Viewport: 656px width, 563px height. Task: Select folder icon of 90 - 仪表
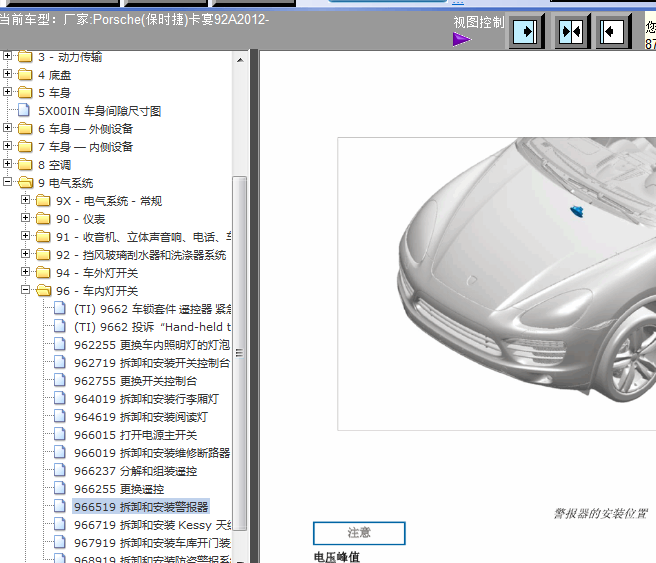click(x=43, y=218)
